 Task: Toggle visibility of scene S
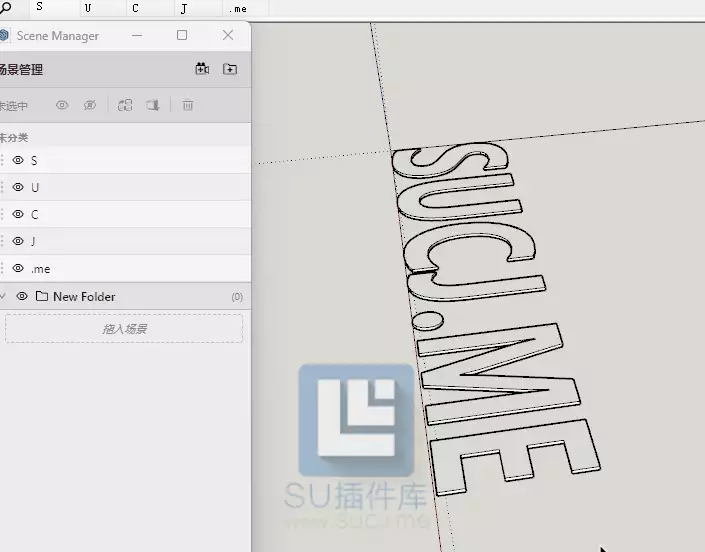pos(18,160)
